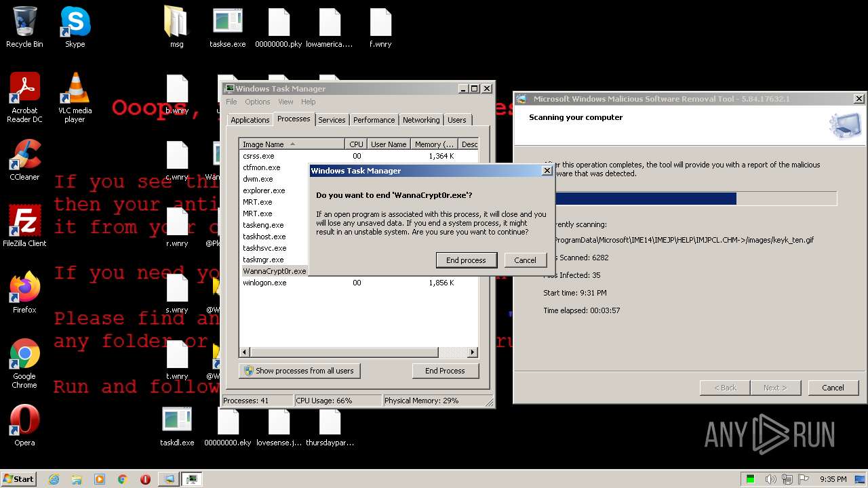This screenshot has height=488, width=868.
Task: Switch to the Applications tab
Action: pyautogui.click(x=250, y=120)
